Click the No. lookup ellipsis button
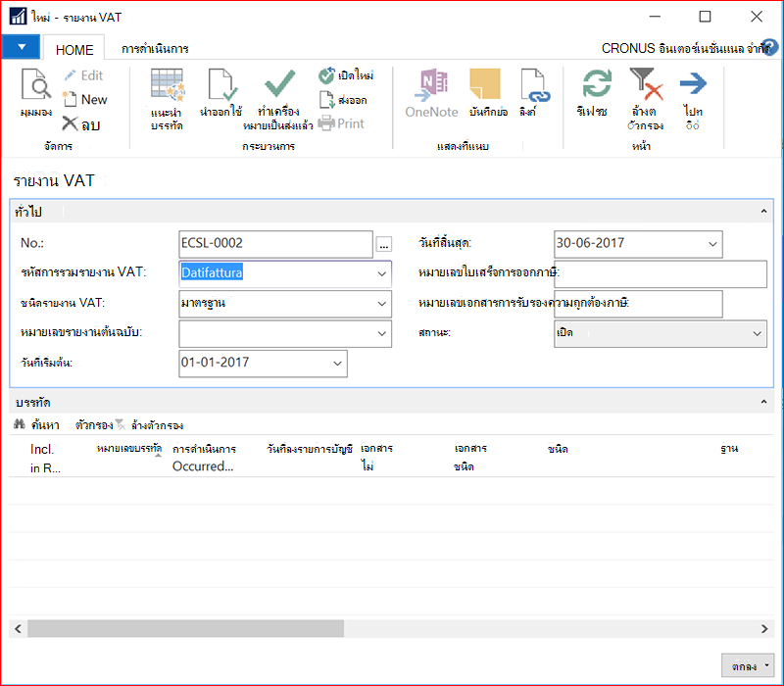784x686 pixels. (384, 244)
